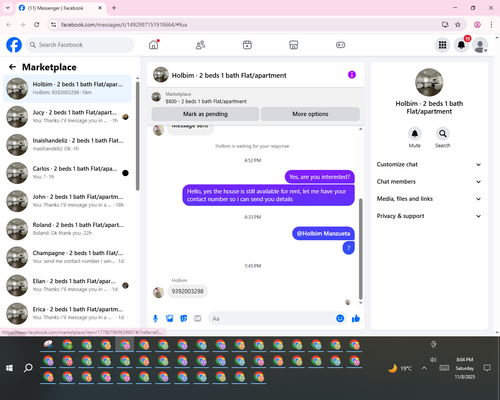Open the Roland conversation
Image resolution: width=500 pixels, height=400 pixels.
[x=68, y=229]
